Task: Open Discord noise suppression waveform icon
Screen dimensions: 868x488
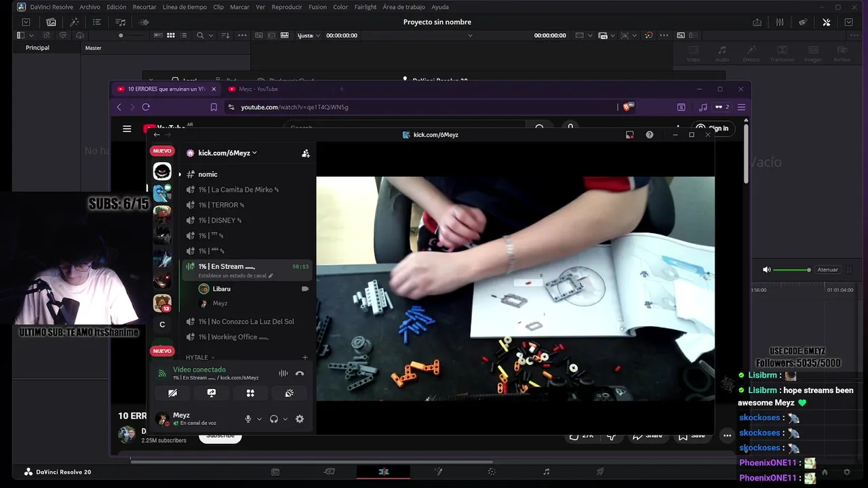Action: 283,373
